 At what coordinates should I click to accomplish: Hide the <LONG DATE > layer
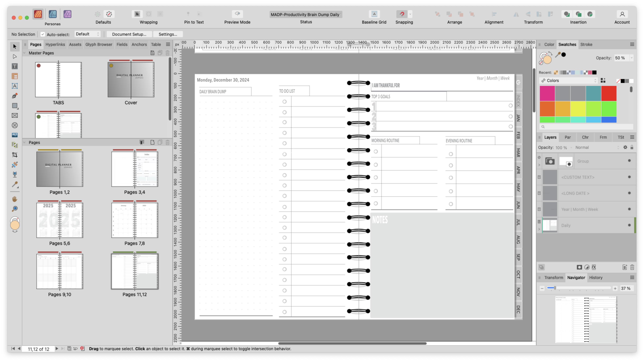pyautogui.click(x=629, y=193)
